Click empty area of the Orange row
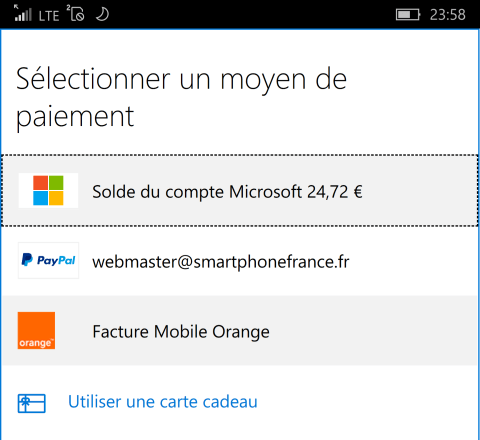This screenshot has height=440, width=480. point(373,330)
